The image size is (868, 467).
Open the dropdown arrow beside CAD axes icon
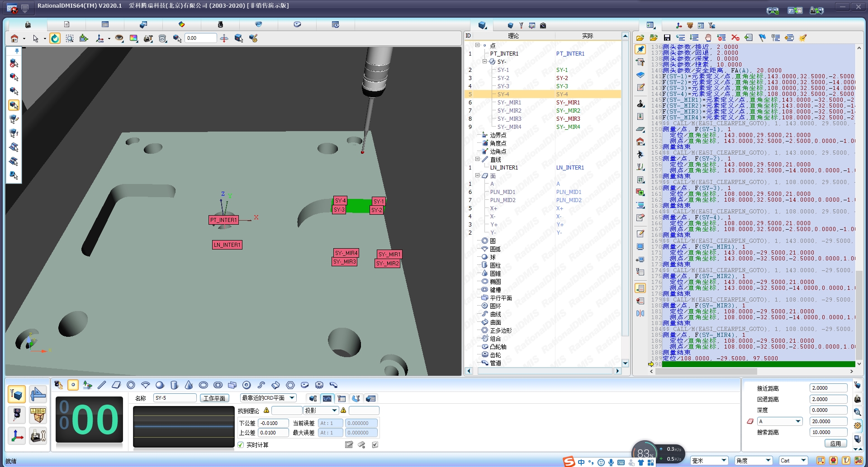[x=109, y=39]
